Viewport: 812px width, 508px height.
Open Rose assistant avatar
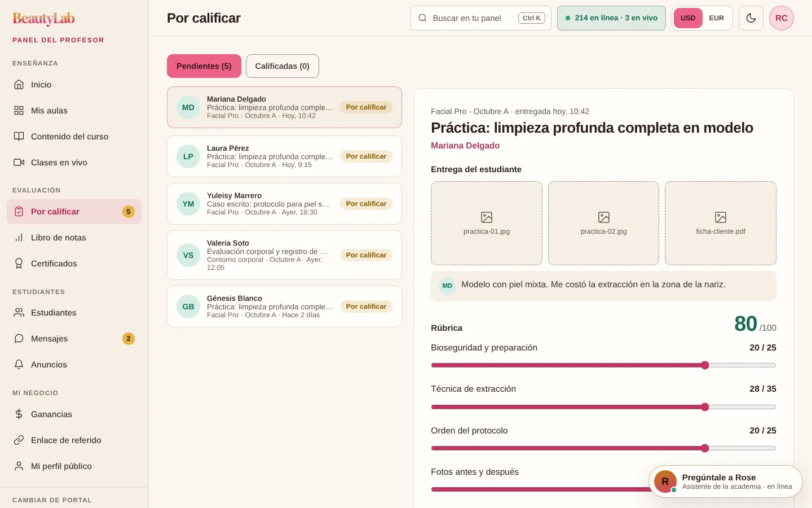(665, 481)
